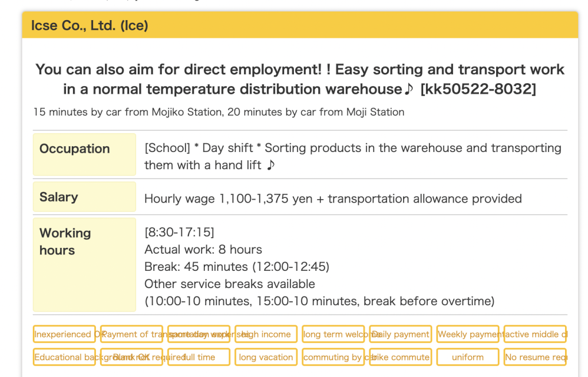This screenshot has height=377, width=588.
Task: Click the 'uniform' tag
Action: [x=467, y=357]
